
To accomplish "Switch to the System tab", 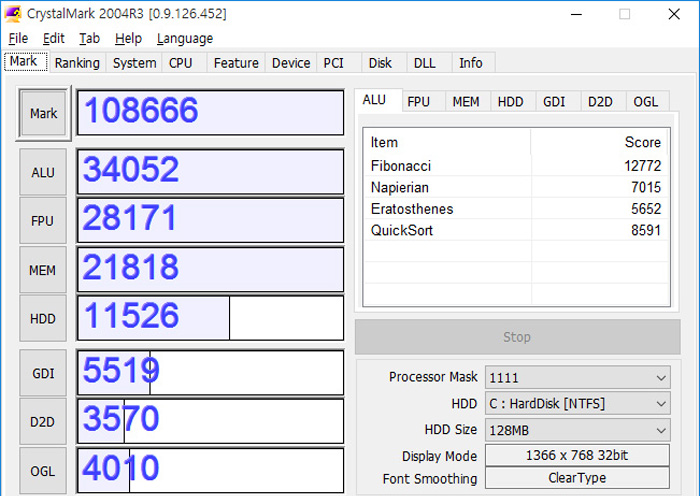I will (134, 63).
